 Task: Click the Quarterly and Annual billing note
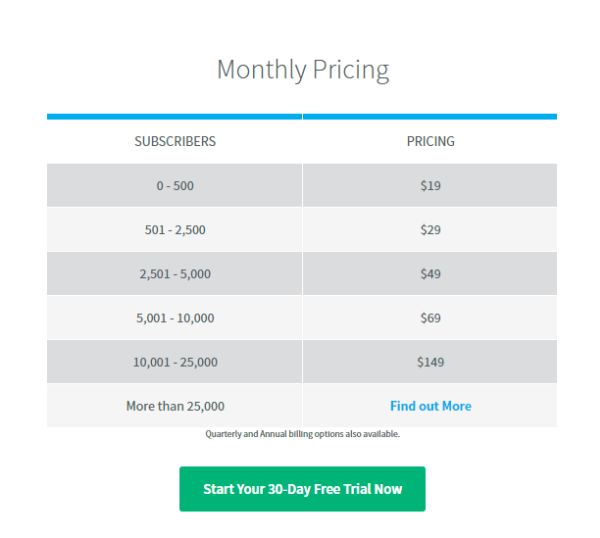pos(302,434)
